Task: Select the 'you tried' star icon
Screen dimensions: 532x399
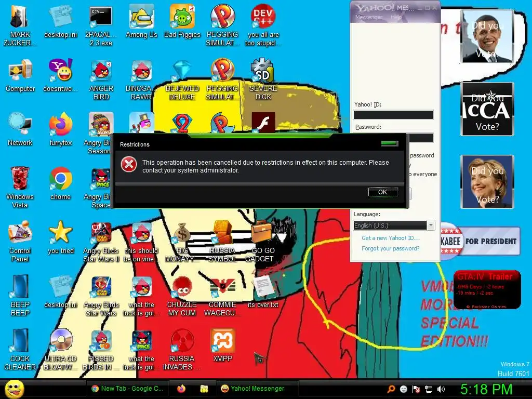Action: point(61,237)
